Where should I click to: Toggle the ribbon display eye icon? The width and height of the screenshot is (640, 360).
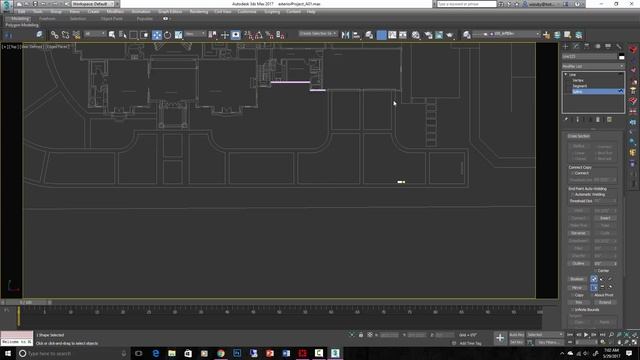click(165, 19)
